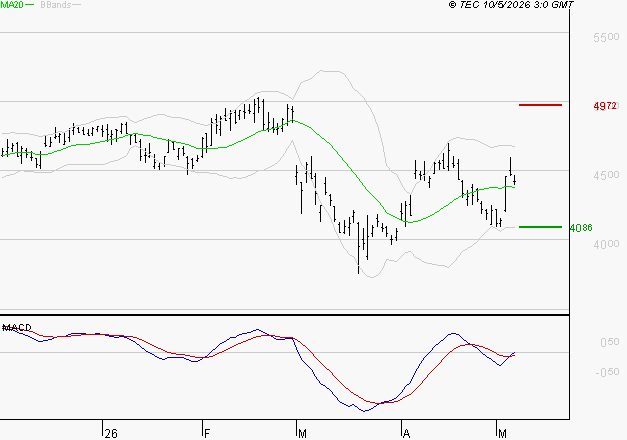The image size is (627, 440).
Task: Click the first M March timeline marker
Action: tap(302, 433)
